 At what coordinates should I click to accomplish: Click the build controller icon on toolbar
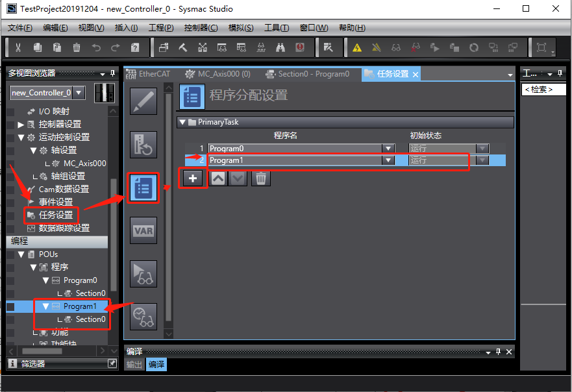(x=182, y=47)
